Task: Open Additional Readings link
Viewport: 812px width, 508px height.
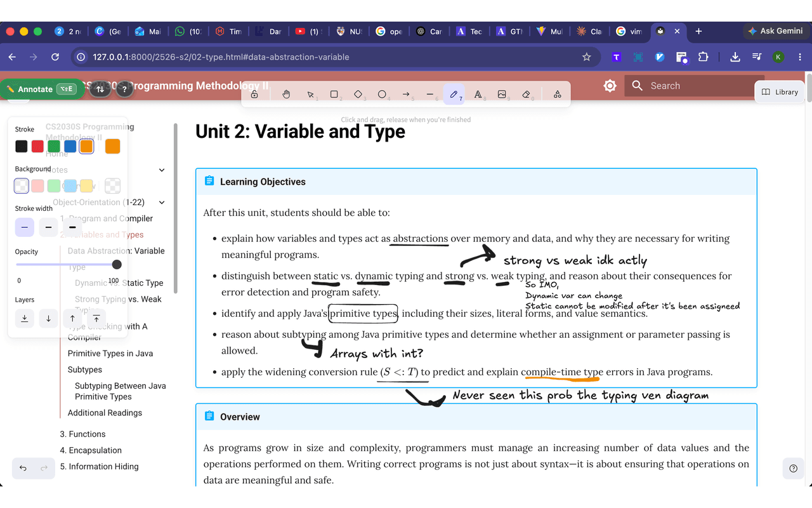Action: tap(105, 413)
